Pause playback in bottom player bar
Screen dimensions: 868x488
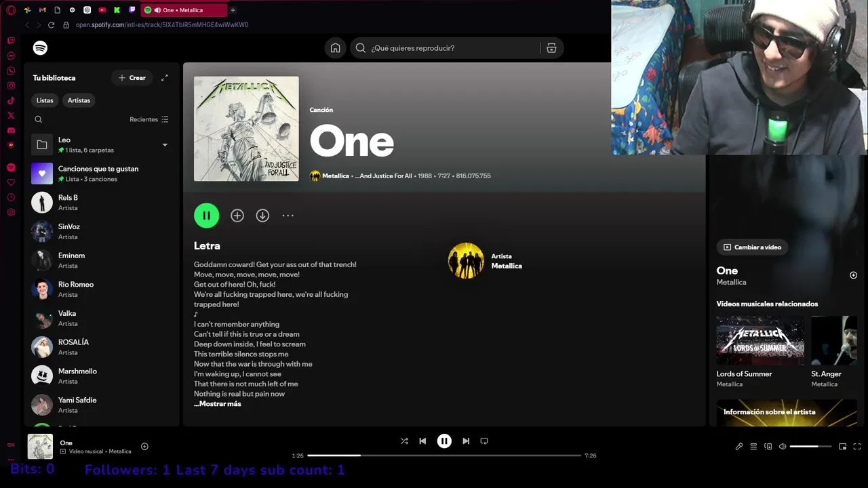[444, 441]
